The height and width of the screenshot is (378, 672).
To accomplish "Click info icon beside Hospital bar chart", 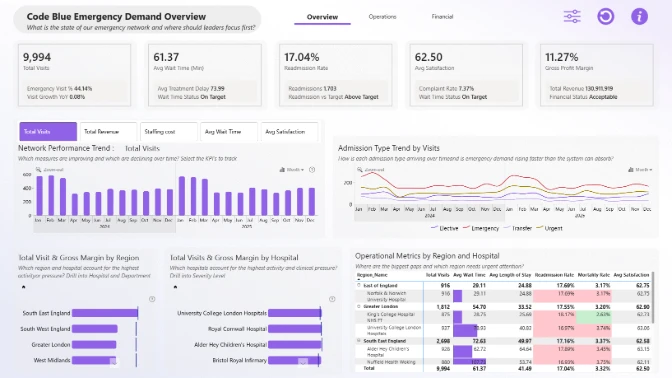I will click(332, 299).
